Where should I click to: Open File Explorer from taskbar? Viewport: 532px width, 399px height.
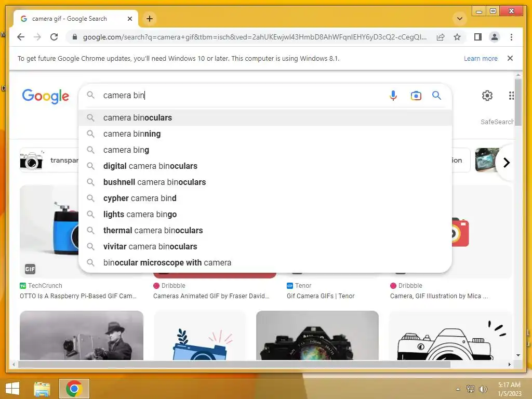(x=42, y=389)
